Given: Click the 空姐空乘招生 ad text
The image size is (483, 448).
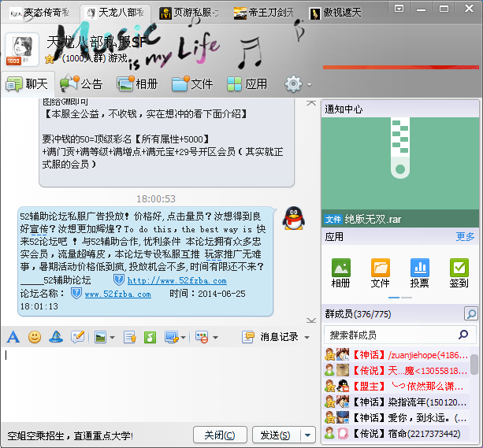Looking at the screenshot, I should 70,435.
